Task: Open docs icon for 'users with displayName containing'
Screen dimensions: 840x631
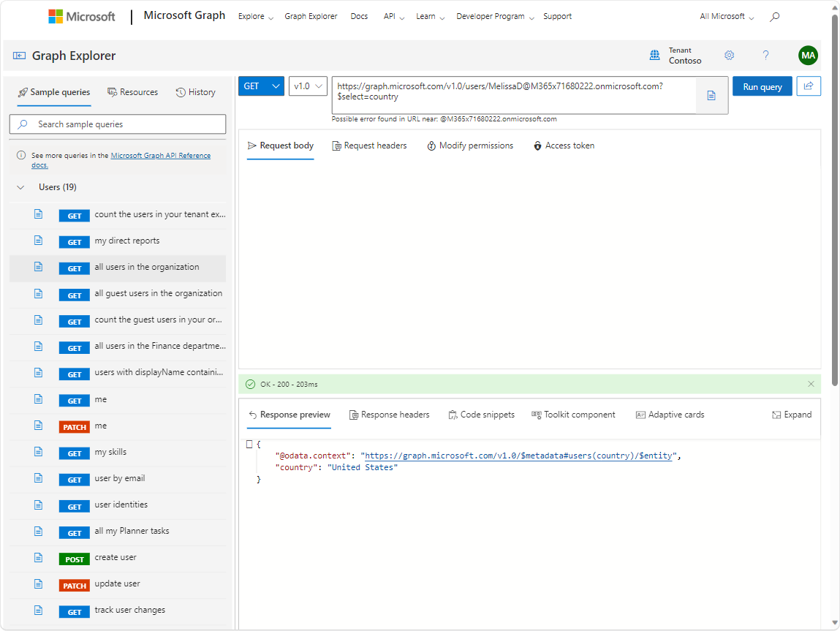Action: tap(39, 372)
